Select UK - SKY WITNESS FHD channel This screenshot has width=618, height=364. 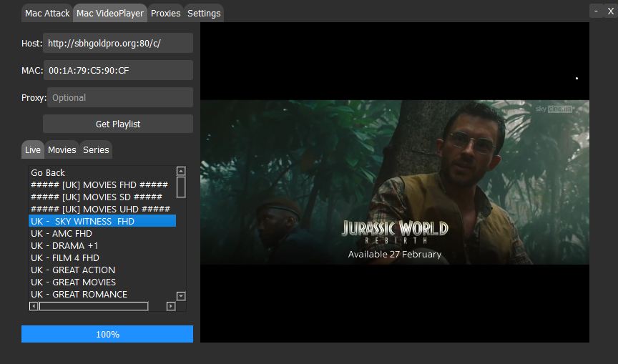(x=102, y=221)
